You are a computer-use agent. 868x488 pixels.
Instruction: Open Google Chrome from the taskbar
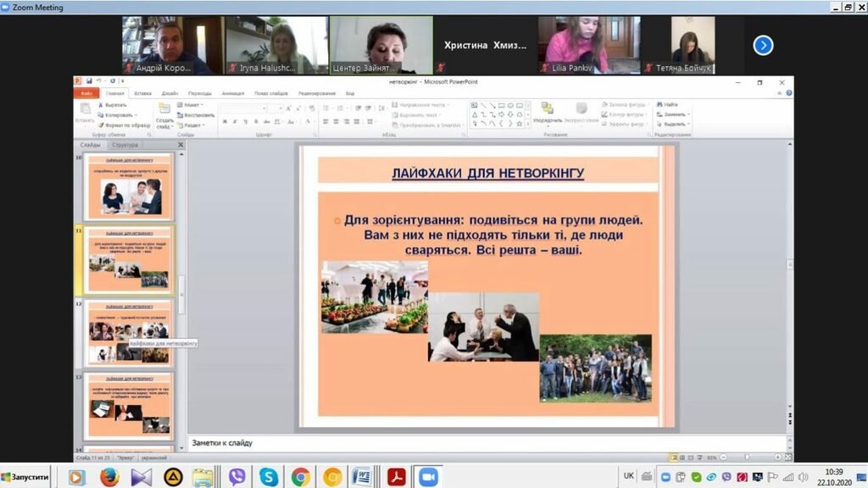point(301,477)
